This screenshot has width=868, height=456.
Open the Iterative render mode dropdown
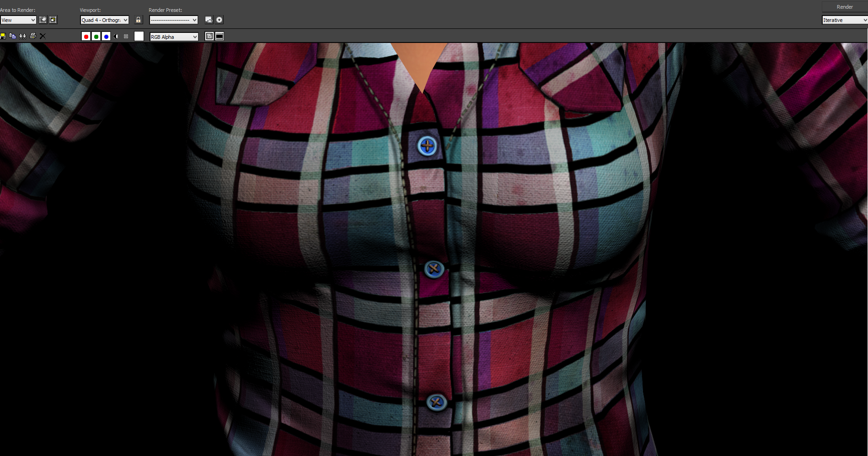844,20
